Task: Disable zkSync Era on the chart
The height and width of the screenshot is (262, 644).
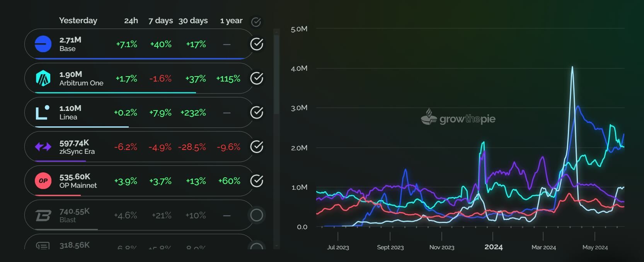Action: pyautogui.click(x=257, y=147)
